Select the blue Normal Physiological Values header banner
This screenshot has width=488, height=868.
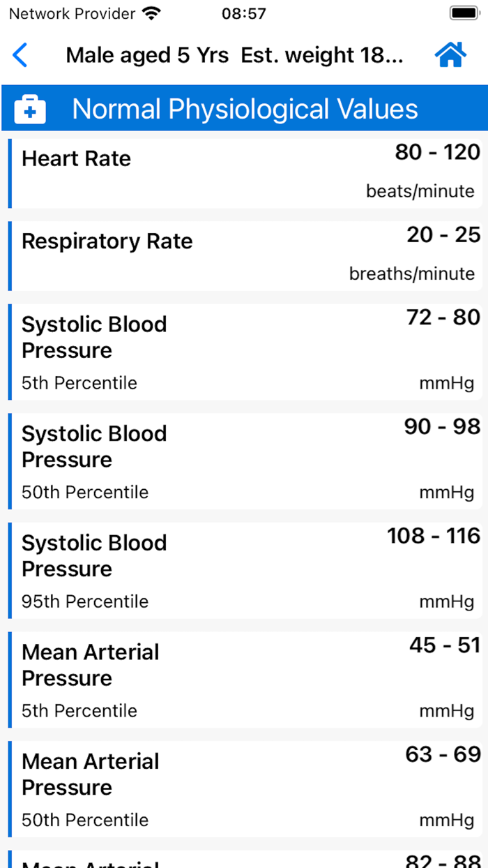pos(244,108)
